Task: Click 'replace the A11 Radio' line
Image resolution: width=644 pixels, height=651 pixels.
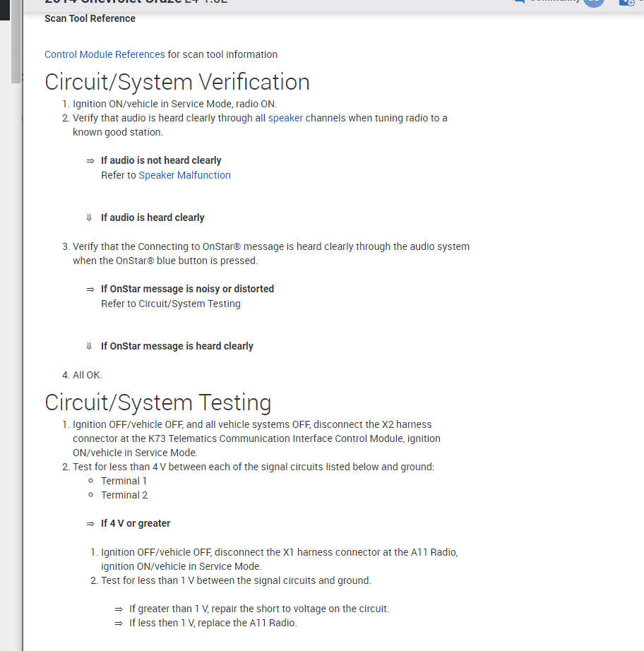Action: coord(213,623)
